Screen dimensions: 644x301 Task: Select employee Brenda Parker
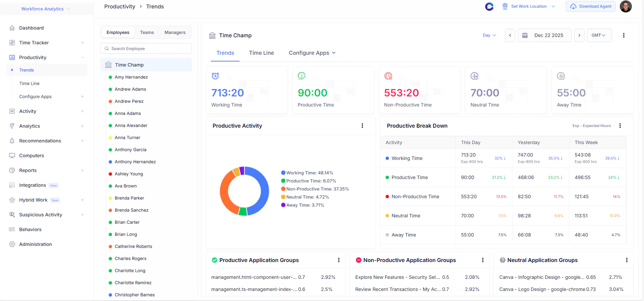(x=129, y=198)
